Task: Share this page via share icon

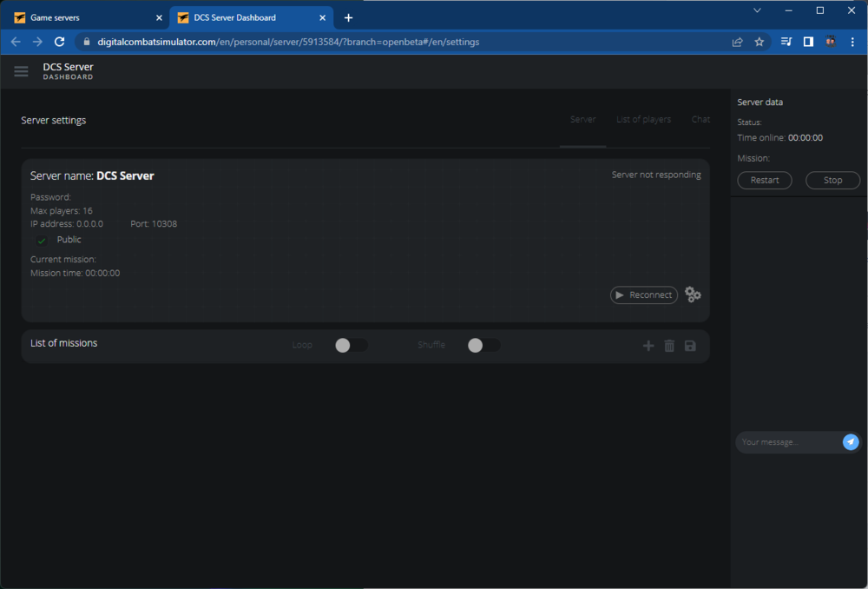Action: [x=737, y=42]
